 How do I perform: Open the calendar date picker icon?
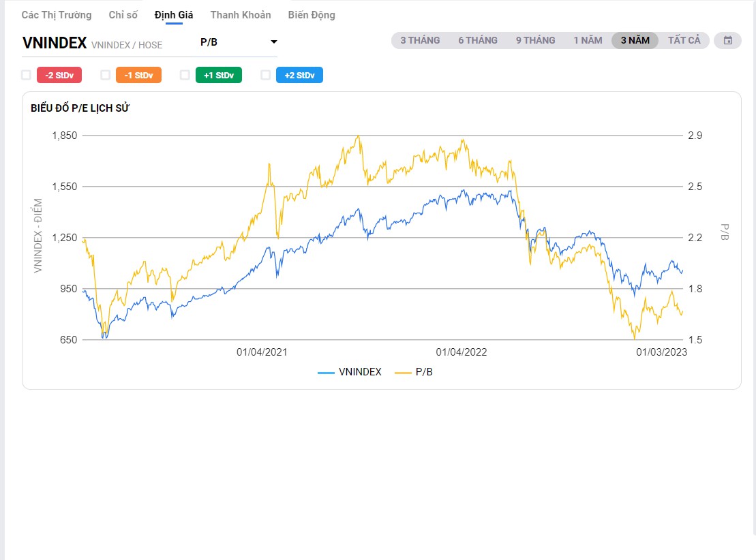[x=727, y=40]
